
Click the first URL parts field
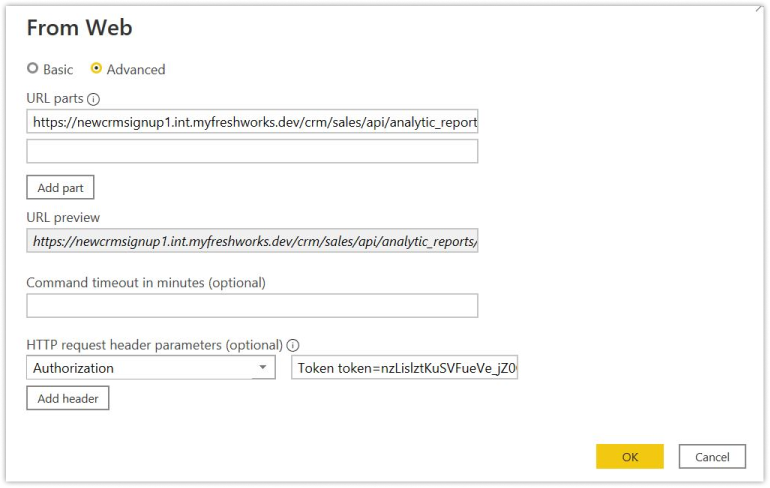click(252, 121)
